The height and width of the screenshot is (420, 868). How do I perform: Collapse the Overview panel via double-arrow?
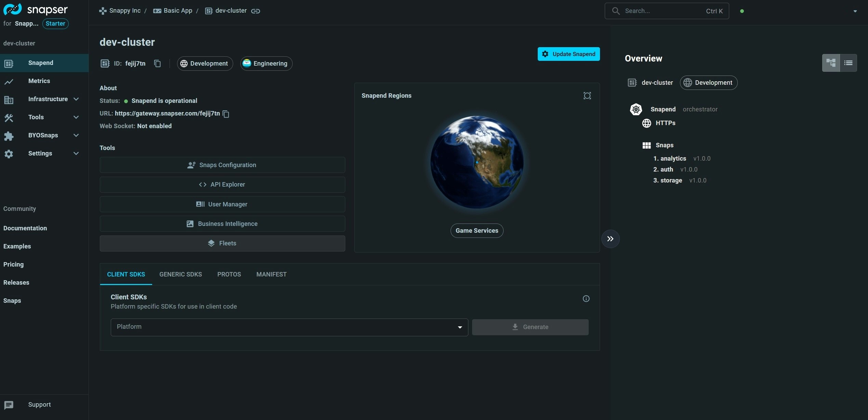611,239
